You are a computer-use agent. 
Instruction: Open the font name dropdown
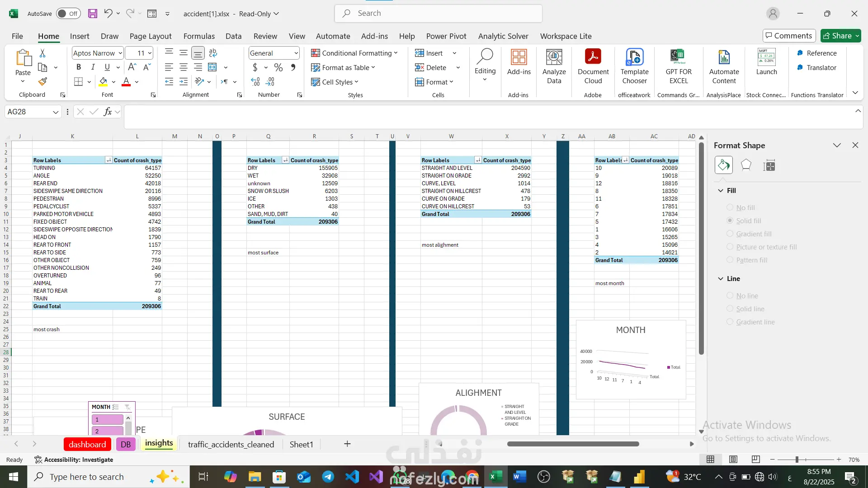[120, 53]
